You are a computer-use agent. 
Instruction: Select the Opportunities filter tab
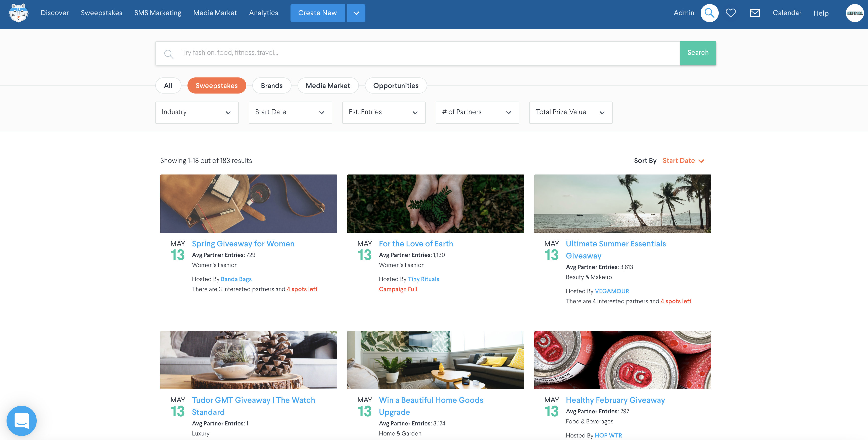click(x=396, y=86)
